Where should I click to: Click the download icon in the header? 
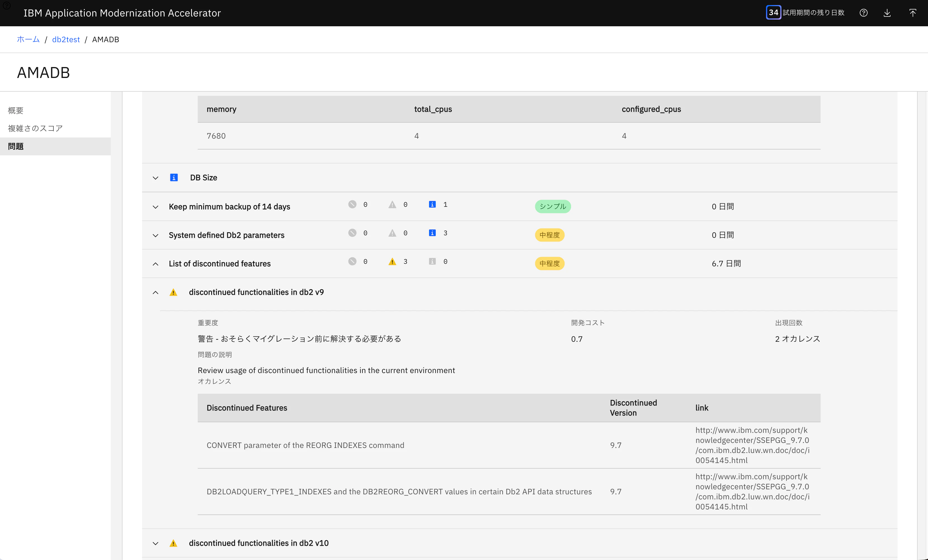coord(887,13)
